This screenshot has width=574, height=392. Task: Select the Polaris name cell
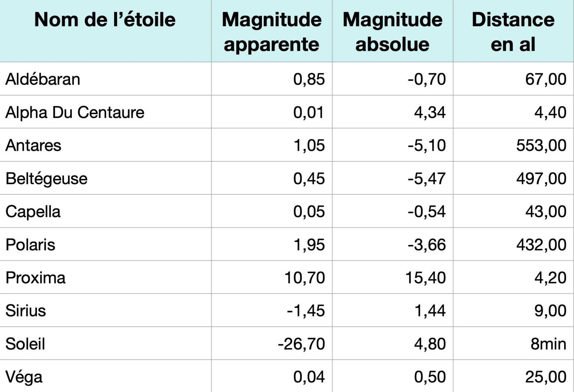tap(30, 245)
